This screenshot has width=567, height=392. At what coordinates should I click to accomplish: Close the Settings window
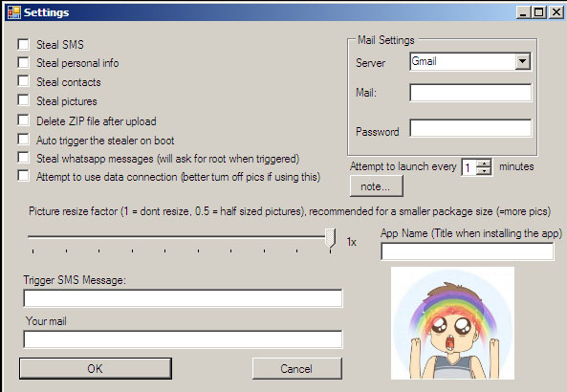556,12
